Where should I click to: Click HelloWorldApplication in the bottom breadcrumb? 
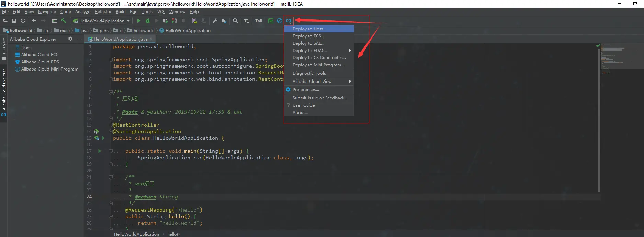136,234
